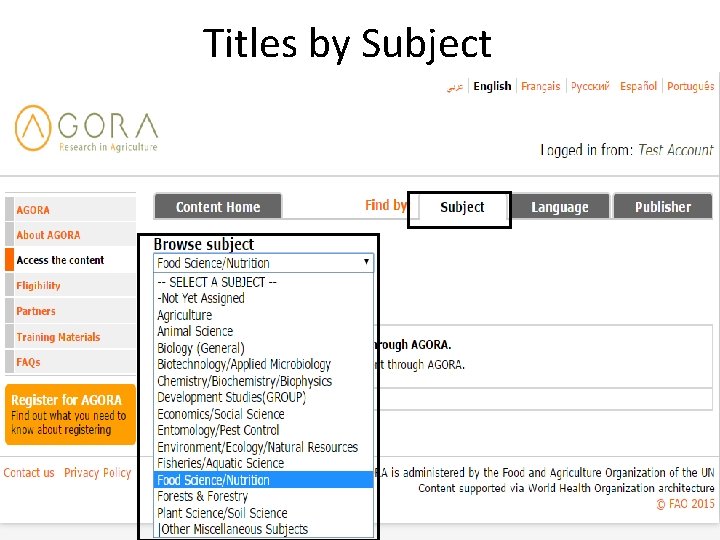Switch to the Subject tab
The image size is (720, 540).
tap(462, 207)
